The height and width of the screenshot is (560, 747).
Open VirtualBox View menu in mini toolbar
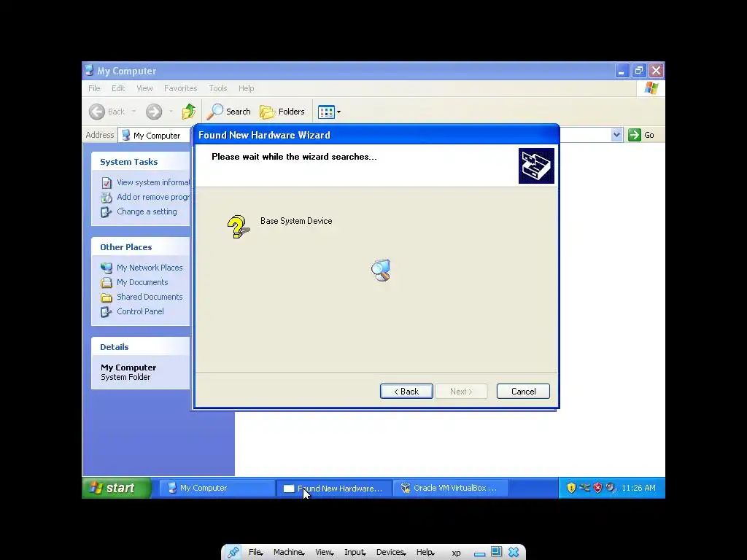point(325,553)
